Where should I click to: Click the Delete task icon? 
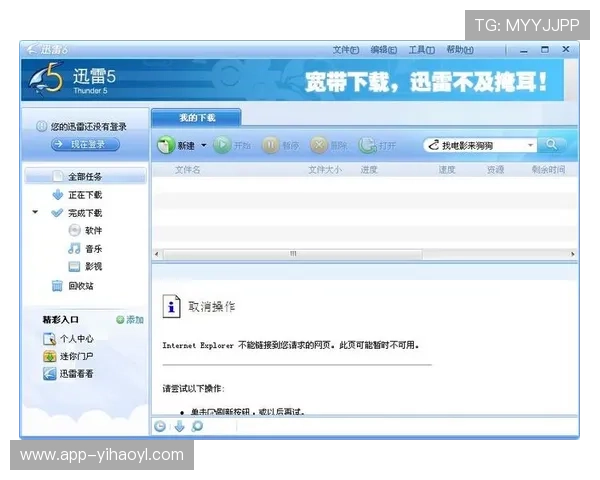click(319, 145)
